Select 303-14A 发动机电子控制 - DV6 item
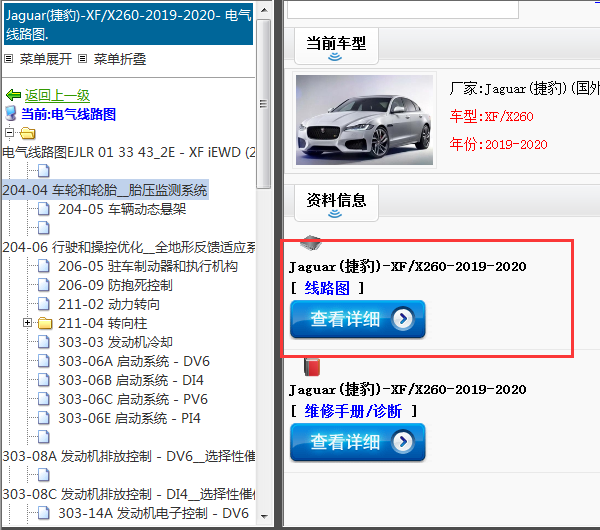600x530 pixels. [153, 513]
